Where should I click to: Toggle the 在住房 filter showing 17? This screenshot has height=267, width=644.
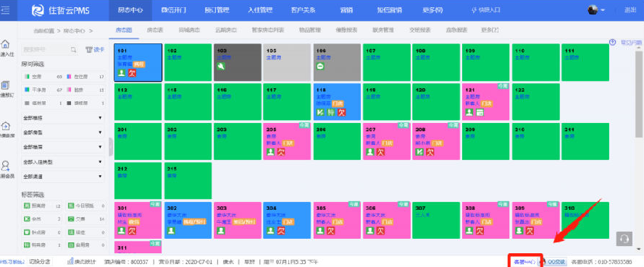pos(85,77)
